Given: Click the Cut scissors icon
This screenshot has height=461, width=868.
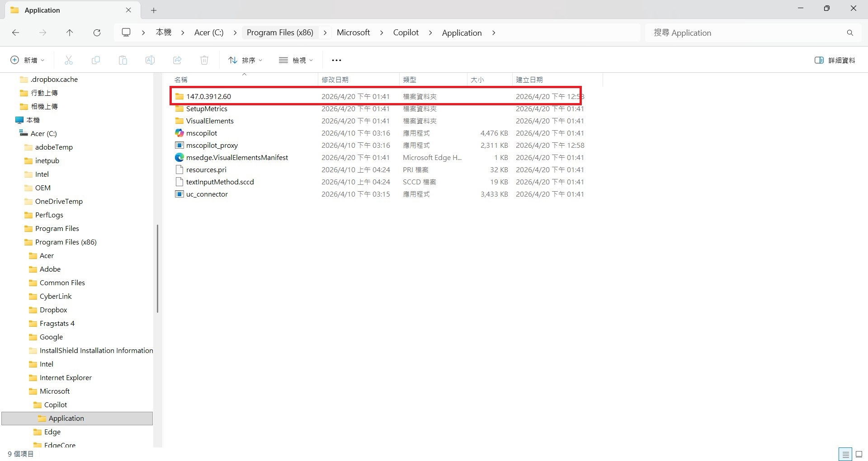Looking at the screenshot, I should (x=69, y=60).
